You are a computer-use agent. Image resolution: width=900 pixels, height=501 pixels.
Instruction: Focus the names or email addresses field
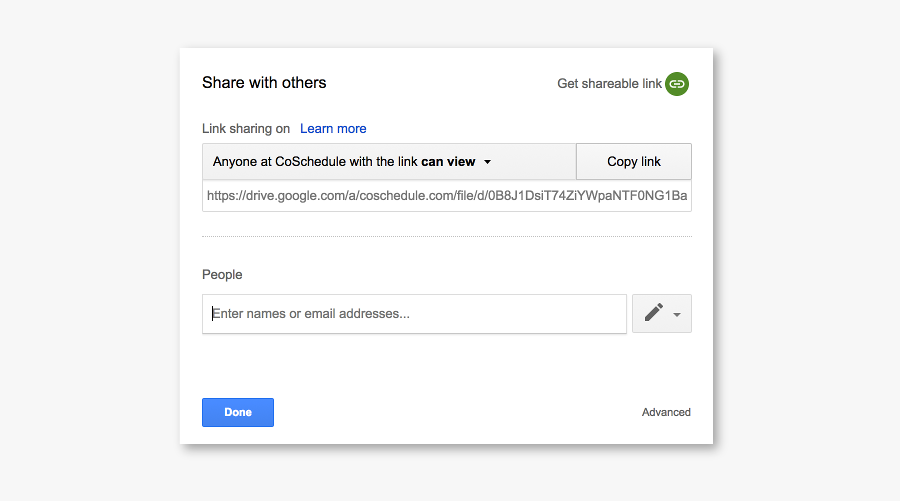pos(414,314)
